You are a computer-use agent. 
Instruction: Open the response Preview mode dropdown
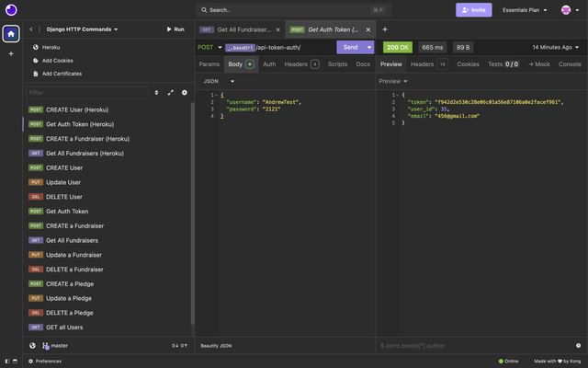click(x=393, y=81)
